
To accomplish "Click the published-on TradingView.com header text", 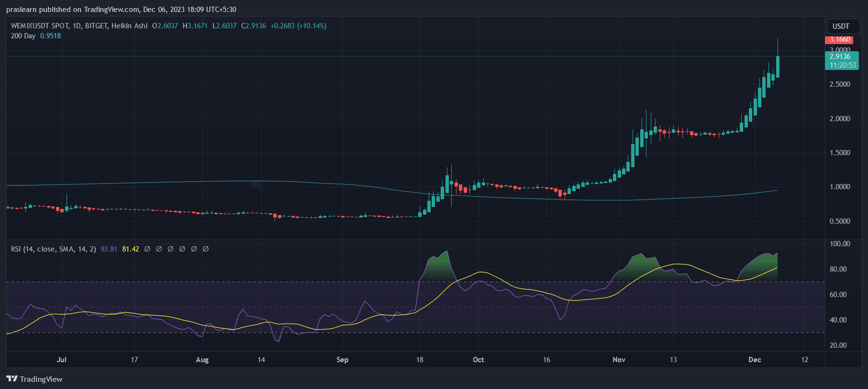I will (x=121, y=10).
